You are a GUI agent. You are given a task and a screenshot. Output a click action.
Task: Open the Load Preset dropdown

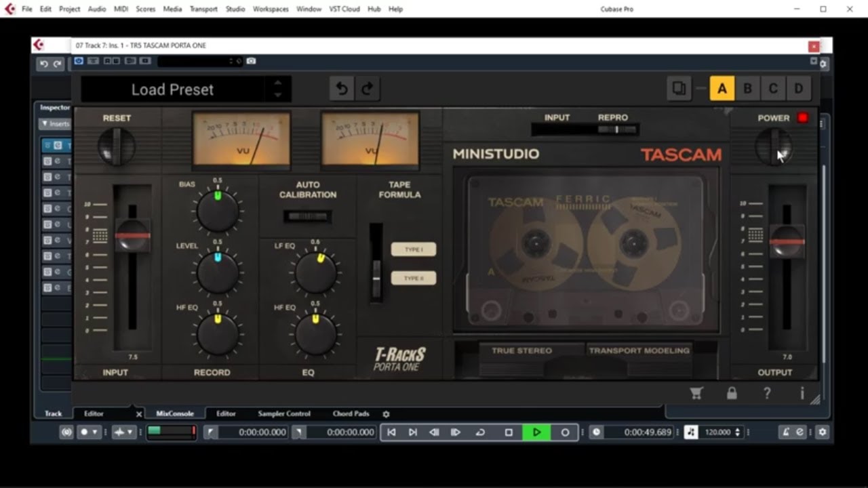173,89
